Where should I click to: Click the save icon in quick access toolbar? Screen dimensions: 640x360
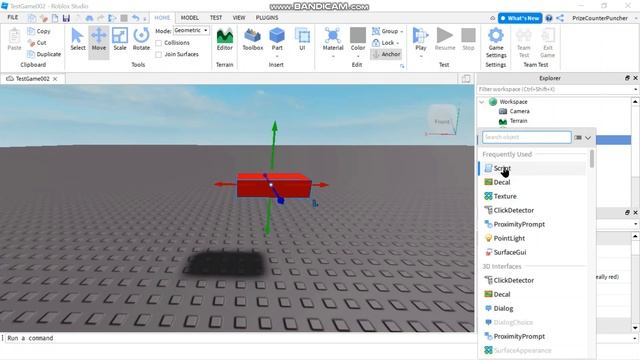tap(66, 18)
